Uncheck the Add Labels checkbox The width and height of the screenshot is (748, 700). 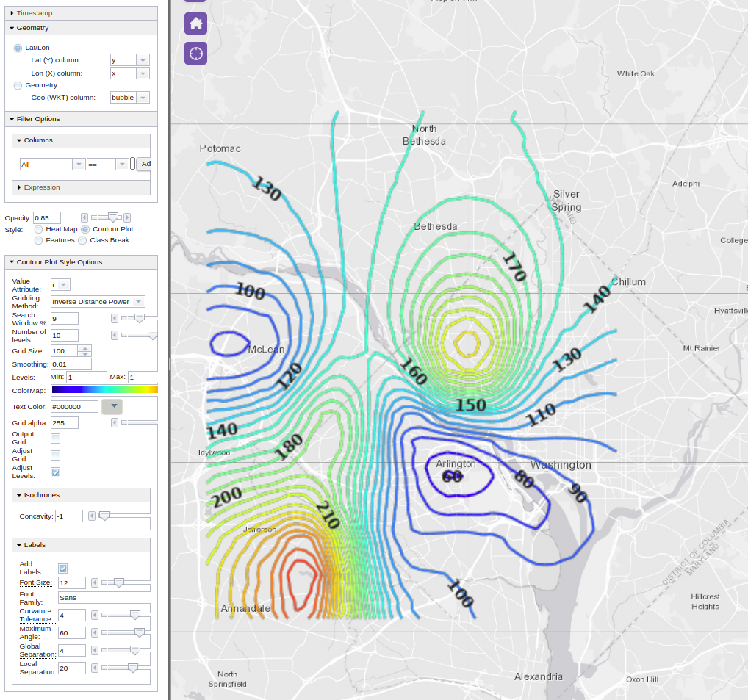pos(62,568)
